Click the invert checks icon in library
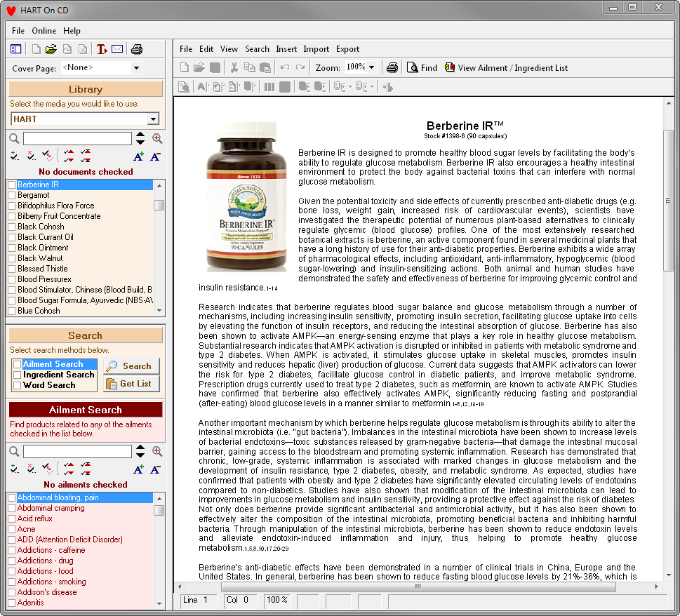Screen dimensions: 680x616 click(x=47, y=156)
